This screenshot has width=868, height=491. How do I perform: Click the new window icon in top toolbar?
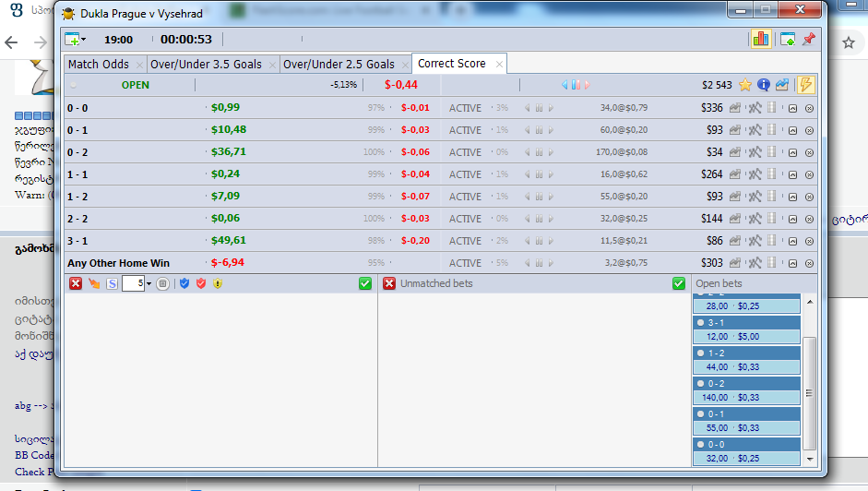pyautogui.click(x=787, y=40)
